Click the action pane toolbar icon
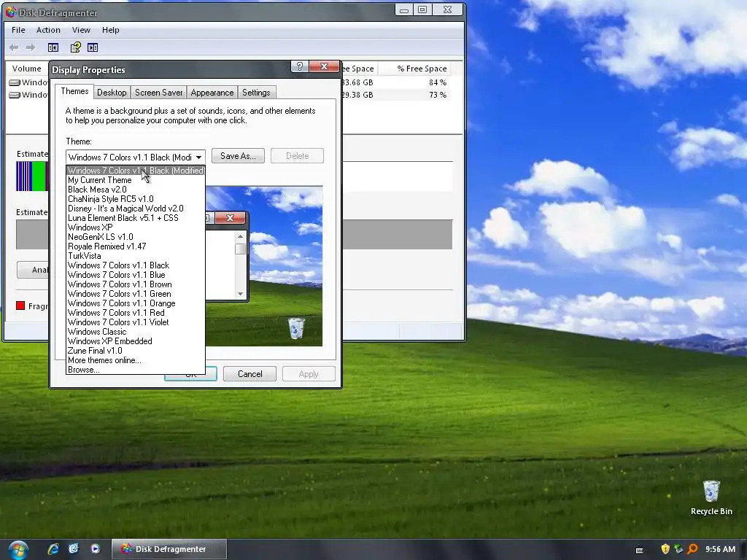 tap(93, 47)
